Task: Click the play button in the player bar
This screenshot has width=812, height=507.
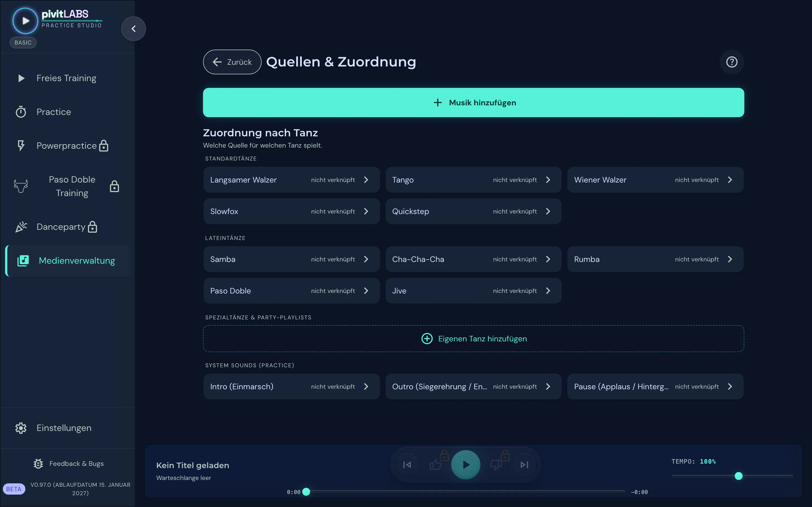Action: (x=466, y=464)
